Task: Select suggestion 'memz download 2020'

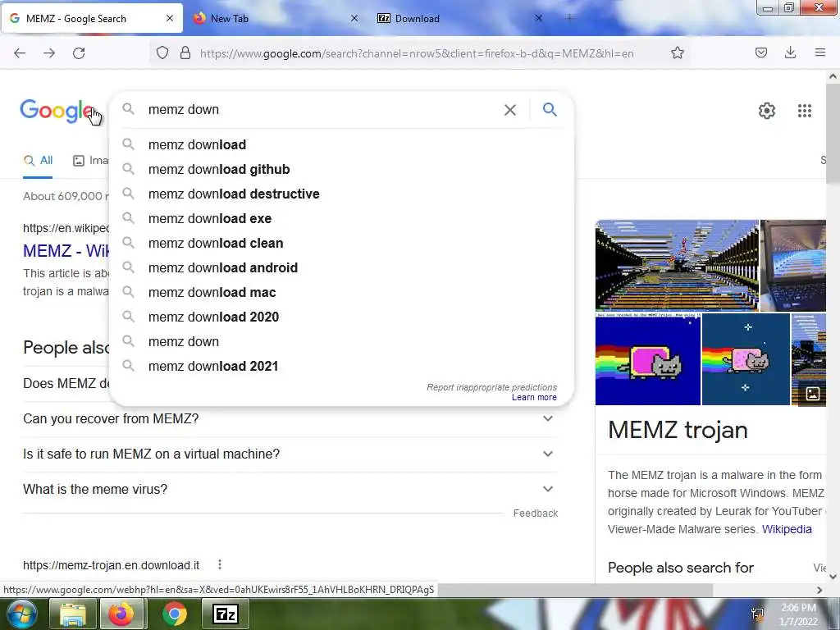Action: coord(340,317)
